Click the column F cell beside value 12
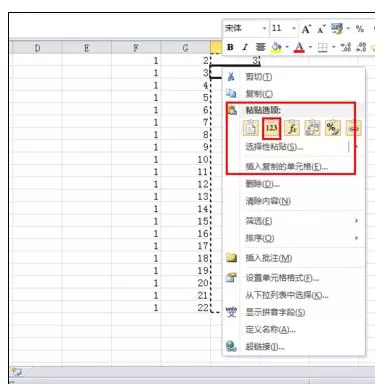Image resolution: width=375 pixels, height=384 pixels. 136,184
